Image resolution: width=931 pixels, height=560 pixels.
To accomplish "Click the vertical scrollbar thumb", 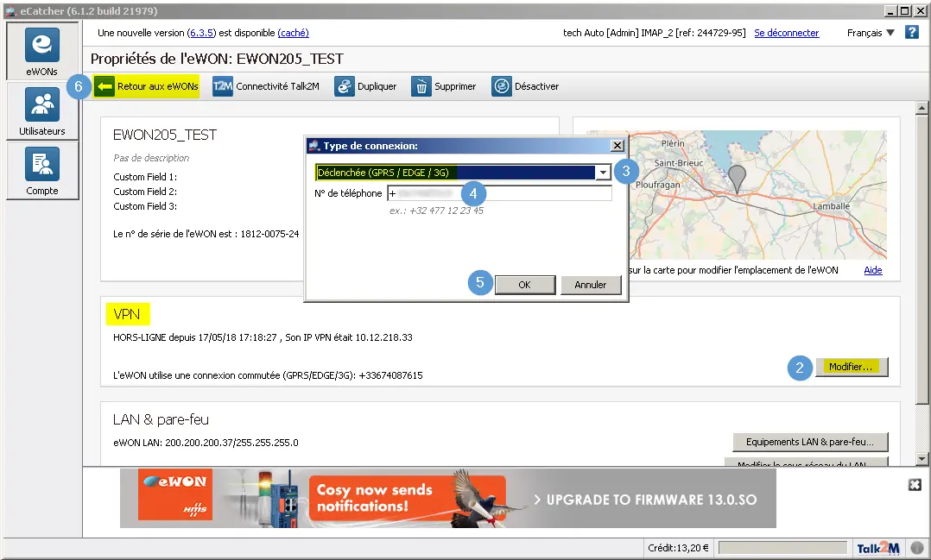I will pyautogui.click(x=921, y=260).
